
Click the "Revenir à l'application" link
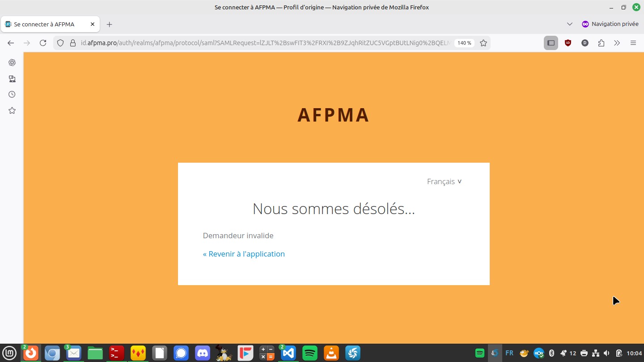pyautogui.click(x=244, y=254)
